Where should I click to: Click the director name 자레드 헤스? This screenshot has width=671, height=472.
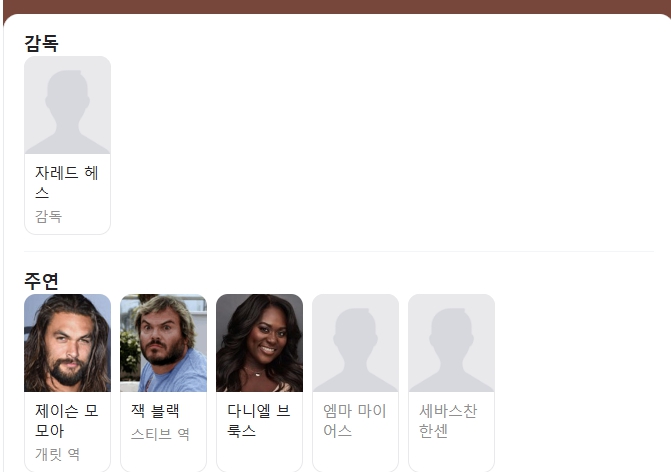coord(67,182)
